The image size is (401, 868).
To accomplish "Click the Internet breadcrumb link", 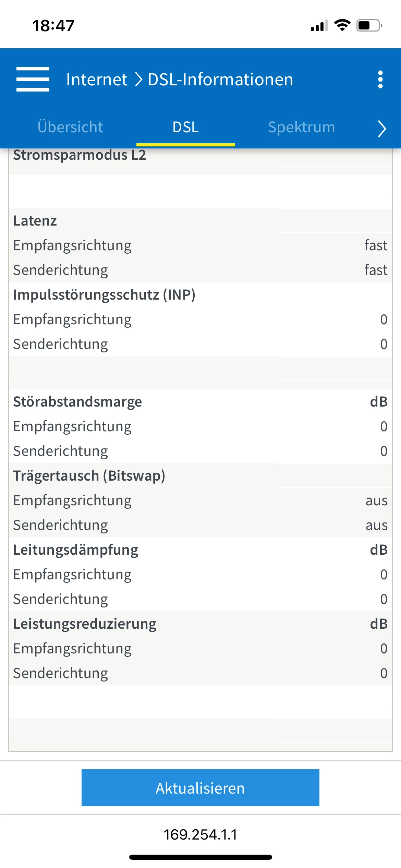I will coord(97,80).
